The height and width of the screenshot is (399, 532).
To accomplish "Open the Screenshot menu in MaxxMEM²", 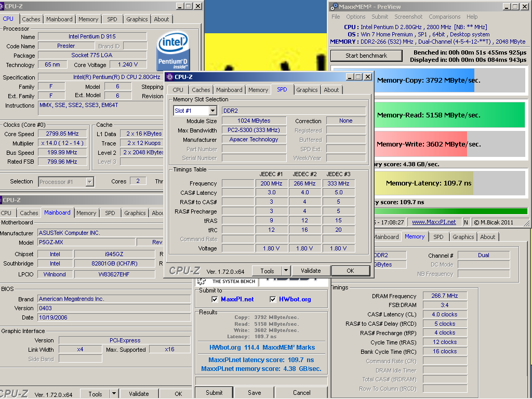I will 408,17.
